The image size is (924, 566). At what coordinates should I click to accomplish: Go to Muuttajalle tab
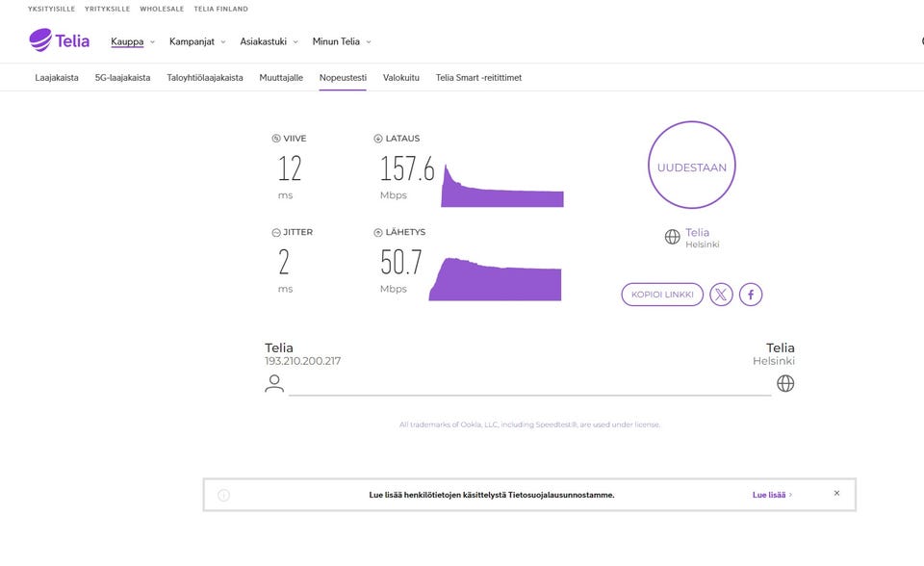click(x=281, y=77)
